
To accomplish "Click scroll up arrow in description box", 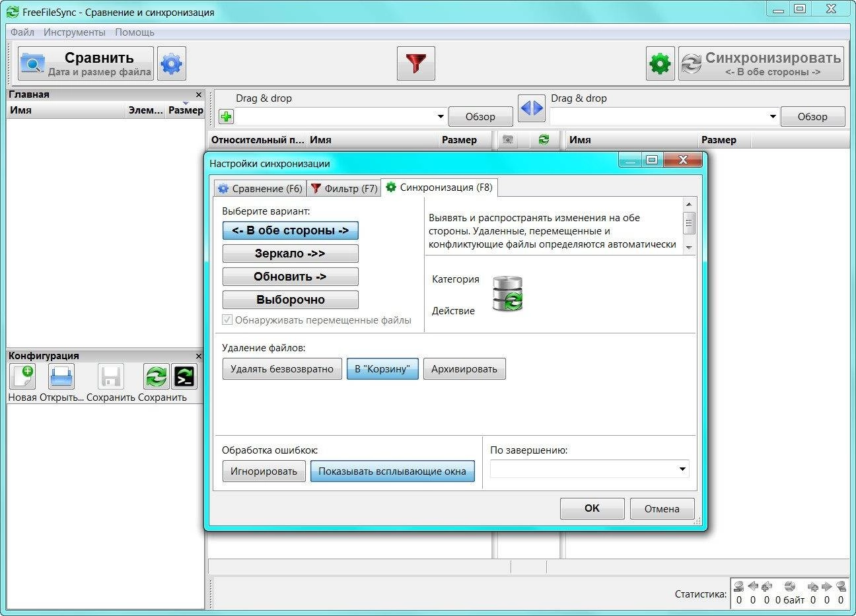I will [x=689, y=205].
